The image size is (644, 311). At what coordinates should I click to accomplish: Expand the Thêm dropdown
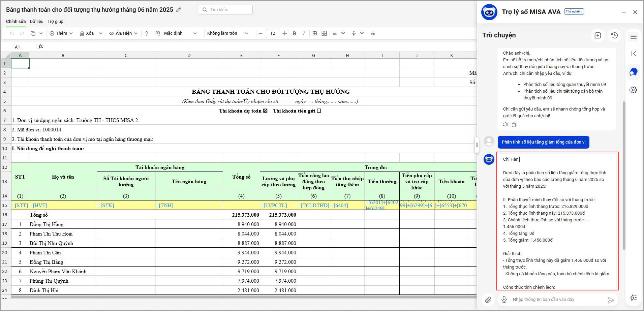tap(61, 33)
